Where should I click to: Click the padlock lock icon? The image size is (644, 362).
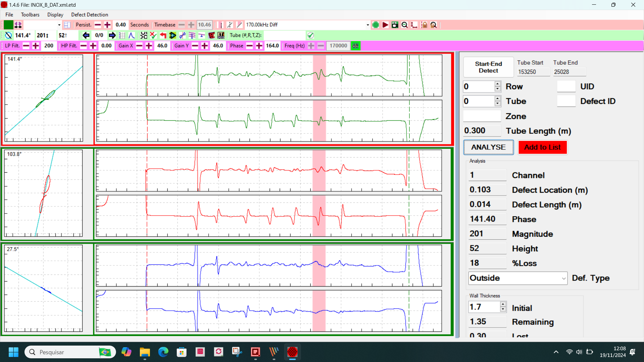[424, 25]
